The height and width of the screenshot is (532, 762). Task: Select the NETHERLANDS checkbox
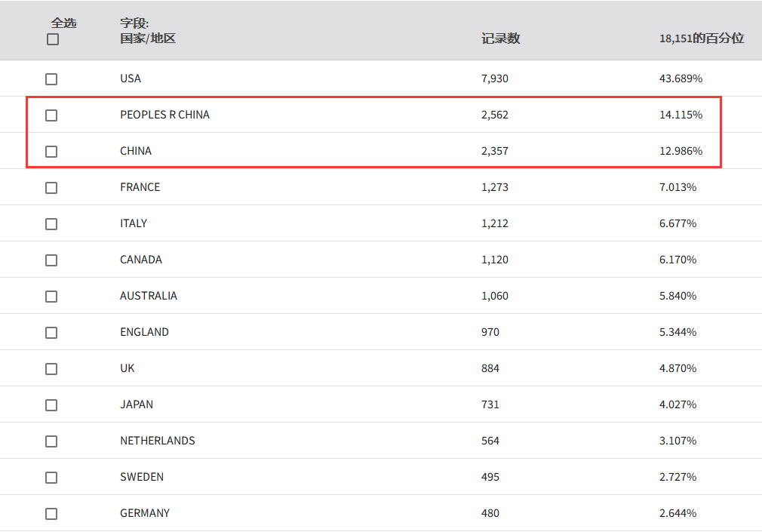point(51,441)
